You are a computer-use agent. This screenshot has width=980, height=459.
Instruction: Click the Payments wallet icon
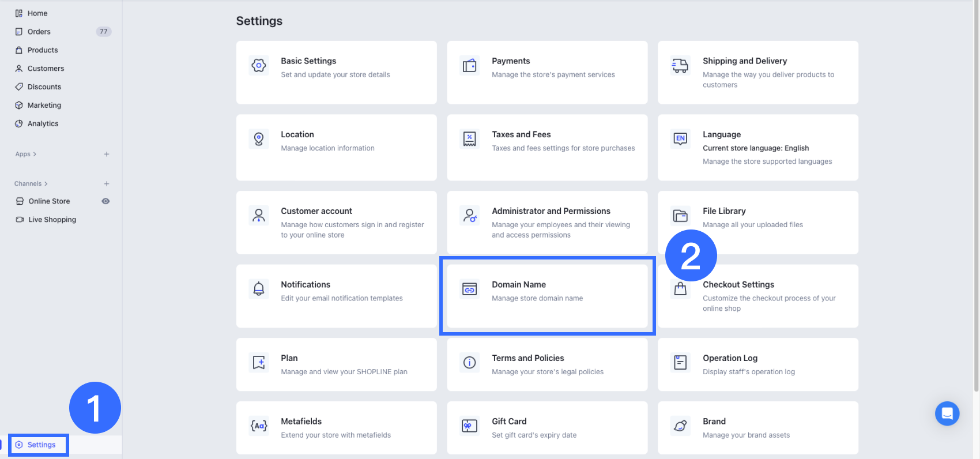[470, 65]
